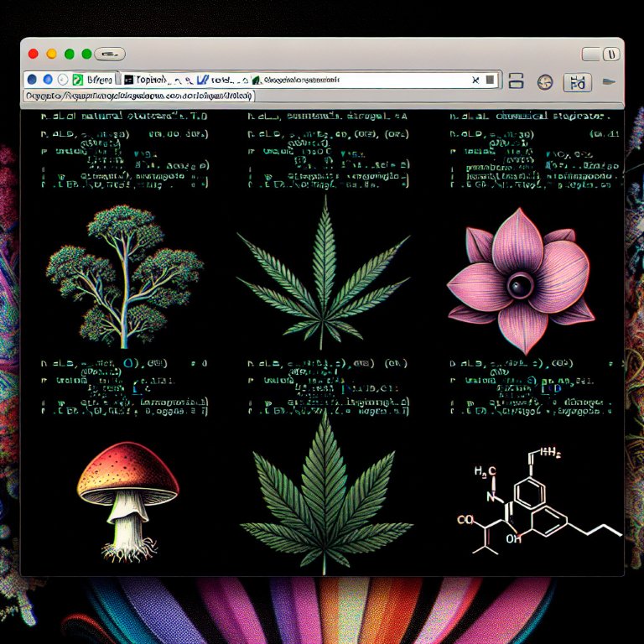Click the second blue forward button

(x=48, y=80)
